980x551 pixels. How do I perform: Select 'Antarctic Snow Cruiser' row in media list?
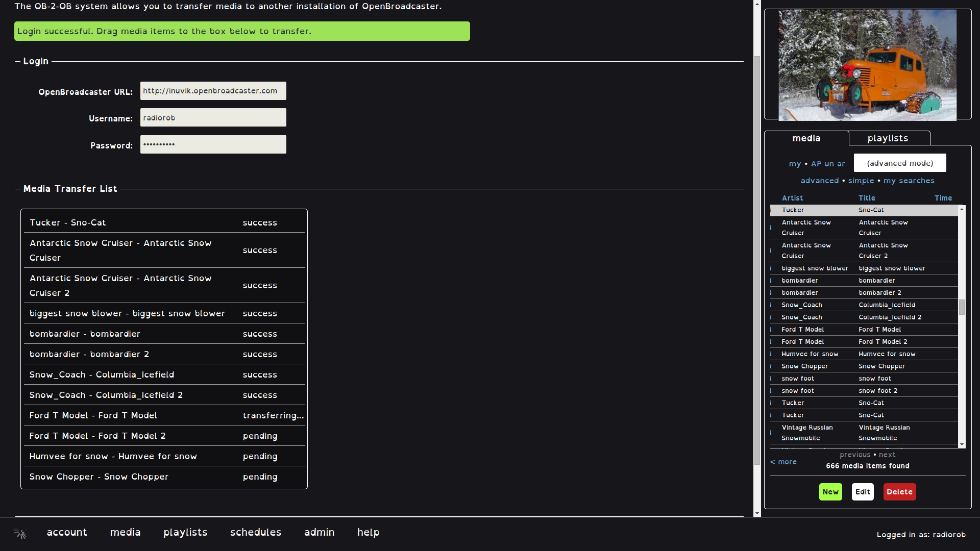point(864,228)
